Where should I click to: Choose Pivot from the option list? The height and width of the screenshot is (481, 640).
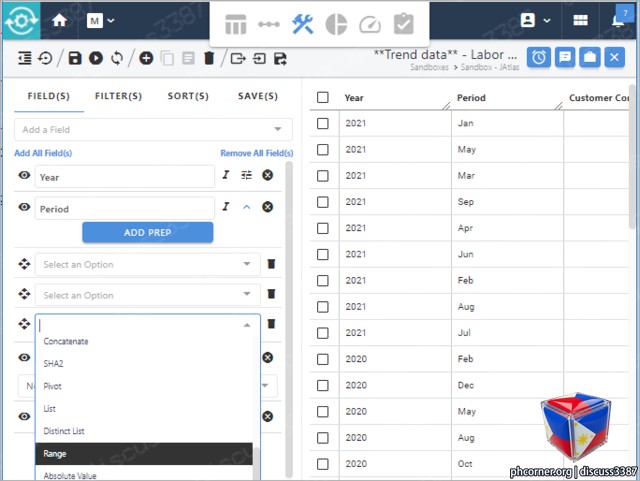tap(144, 386)
